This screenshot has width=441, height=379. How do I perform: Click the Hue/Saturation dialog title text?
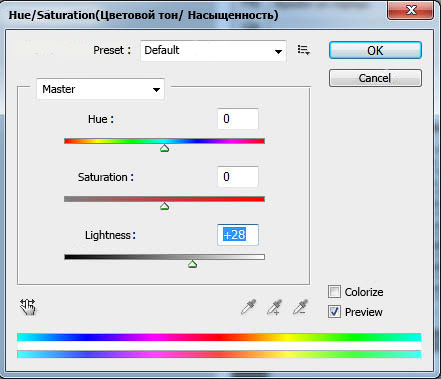(143, 15)
